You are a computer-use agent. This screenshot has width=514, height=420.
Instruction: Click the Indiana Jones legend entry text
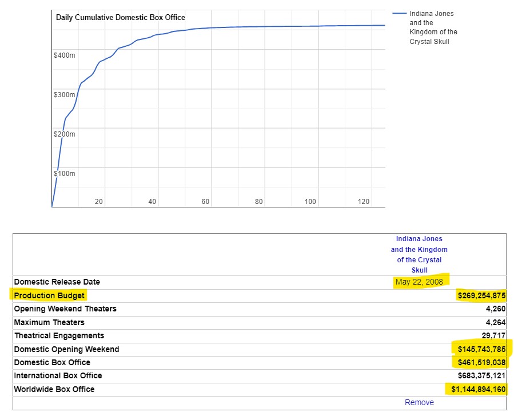coord(433,27)
